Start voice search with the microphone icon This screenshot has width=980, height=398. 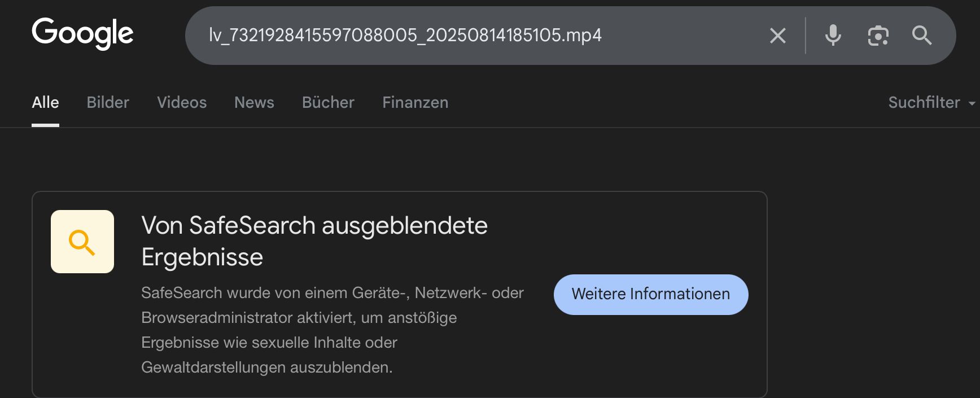[833, 36]
